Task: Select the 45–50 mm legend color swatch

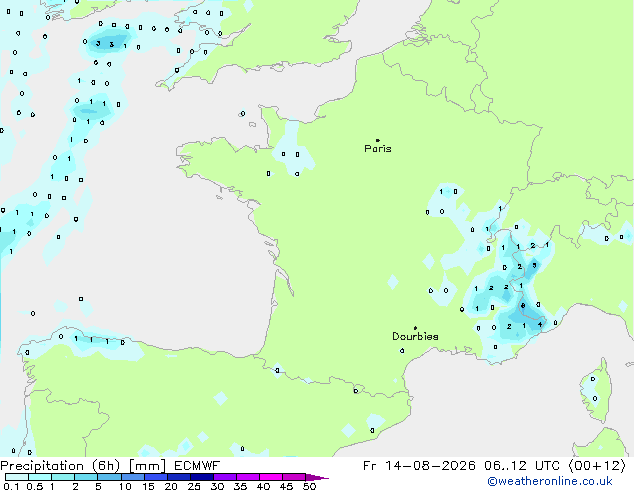Action: [x=294, y=477]
